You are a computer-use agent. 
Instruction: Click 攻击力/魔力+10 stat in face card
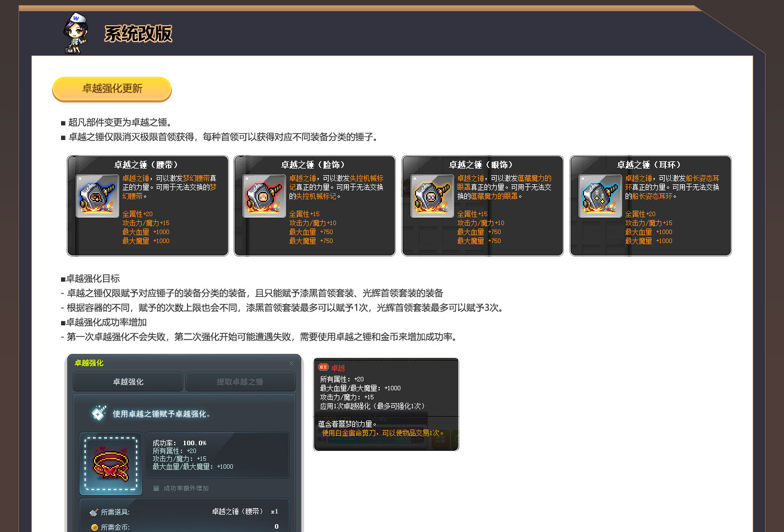click(x=313, y=223)
